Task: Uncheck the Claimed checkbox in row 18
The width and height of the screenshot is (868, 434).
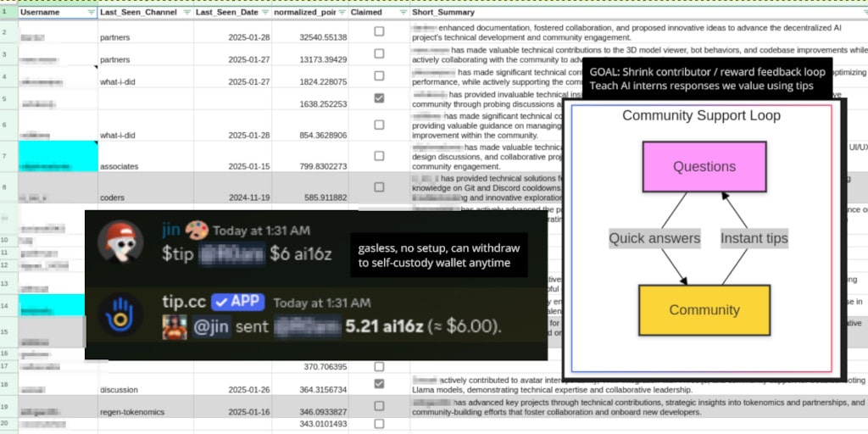Action: tap(379, 384)
